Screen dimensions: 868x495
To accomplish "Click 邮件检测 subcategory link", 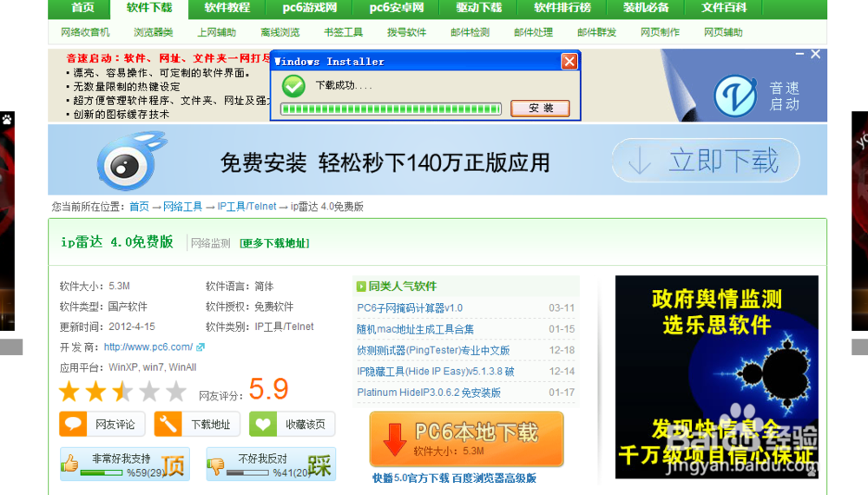I will (x=470, y=32).
